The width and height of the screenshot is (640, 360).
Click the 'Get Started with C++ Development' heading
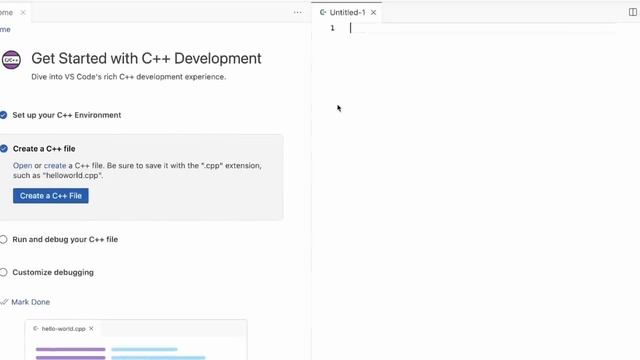point(146,59)
